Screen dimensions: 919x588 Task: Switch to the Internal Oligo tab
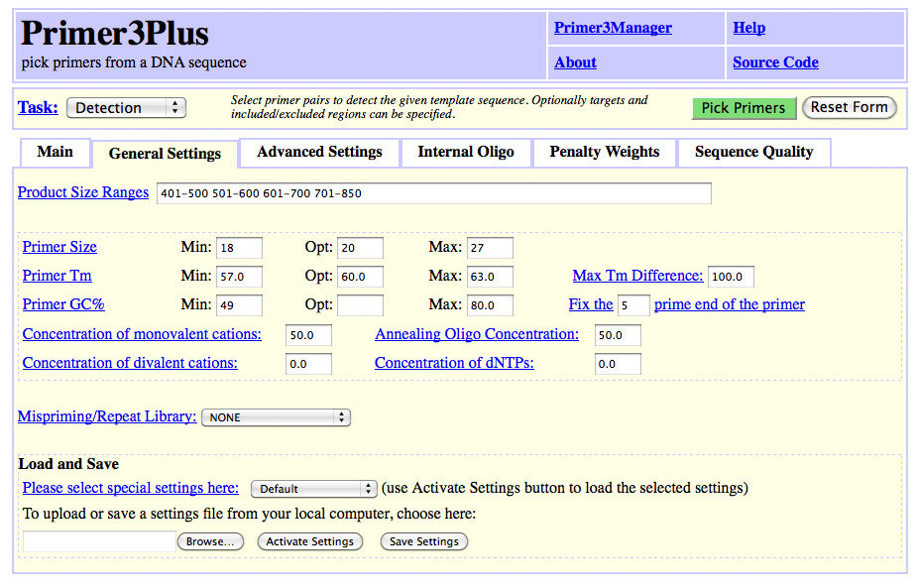[465, 152]
